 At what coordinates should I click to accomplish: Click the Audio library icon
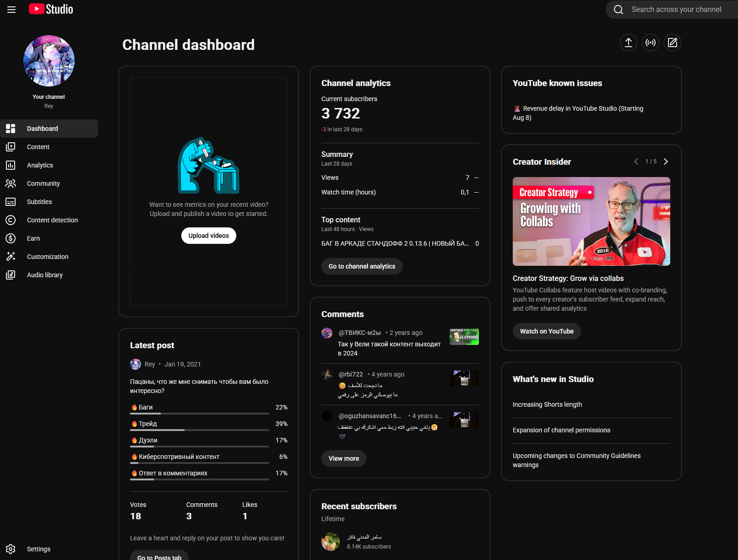point(11,275)
